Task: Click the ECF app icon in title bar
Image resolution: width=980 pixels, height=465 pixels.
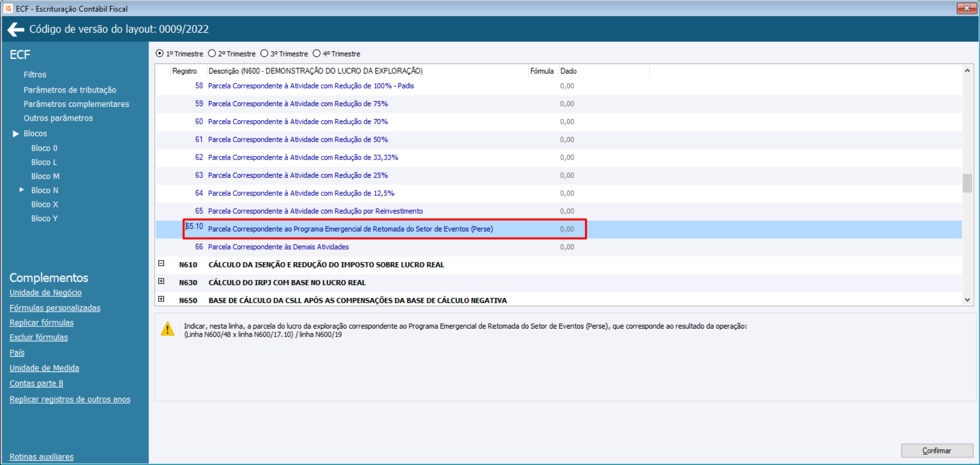Action: click(x=8, y=8)
